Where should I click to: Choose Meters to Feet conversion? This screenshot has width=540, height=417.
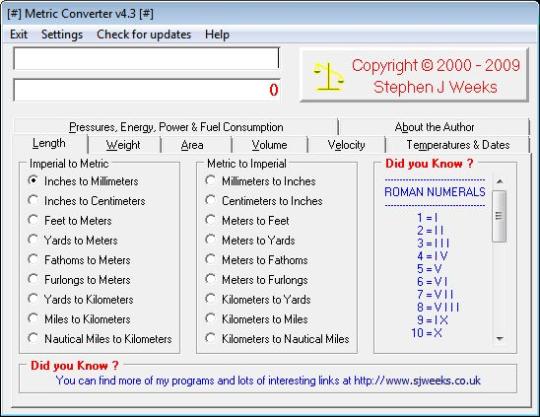(247, 220)
